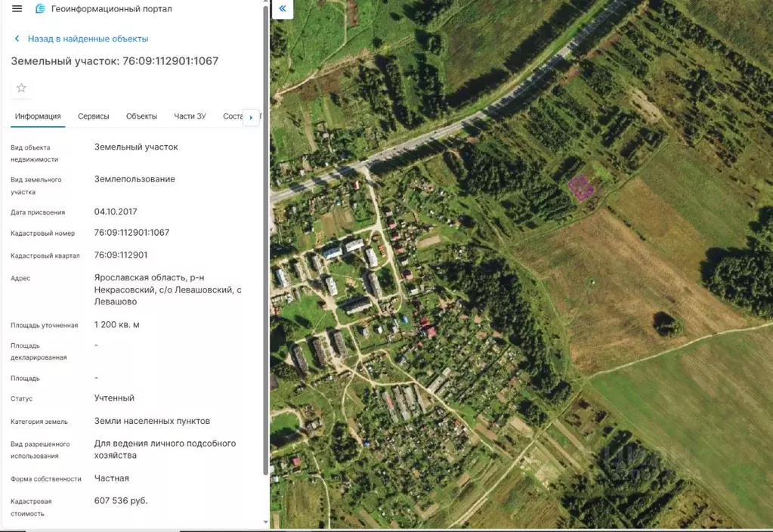This screenshot has height=532, width=773.
Task: Click the label Кадастровый квартал
Action: click(x=45, y=256)
